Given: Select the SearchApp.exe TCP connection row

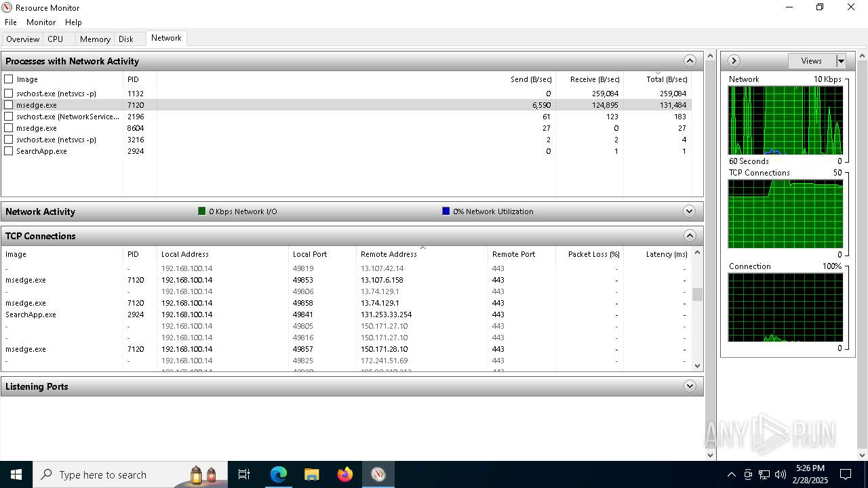Looking at the screenshot, I should (345, 314).
